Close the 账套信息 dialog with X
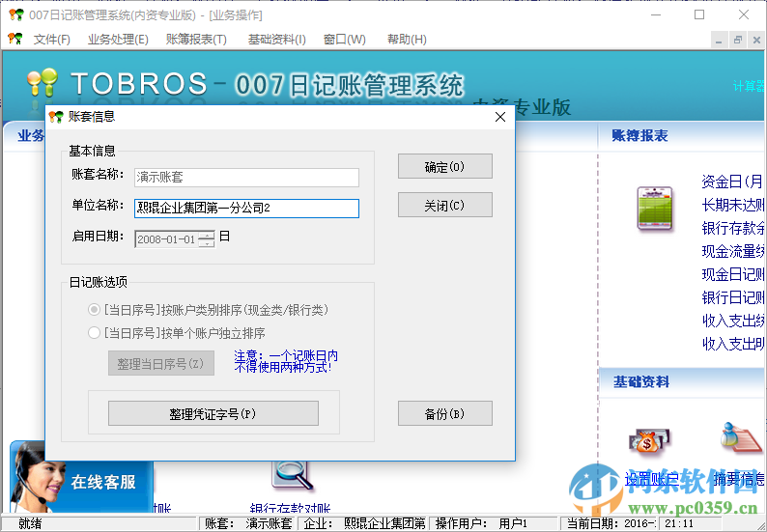 (500, 117)
